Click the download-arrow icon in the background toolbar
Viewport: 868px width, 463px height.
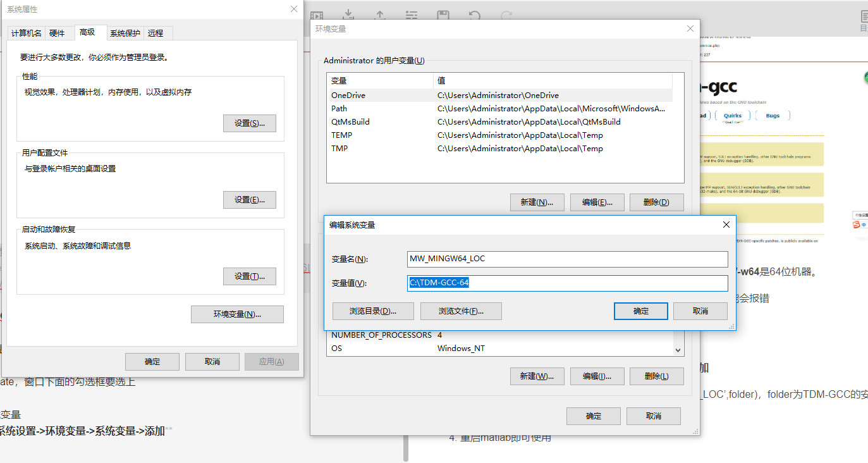coord(348,15)
